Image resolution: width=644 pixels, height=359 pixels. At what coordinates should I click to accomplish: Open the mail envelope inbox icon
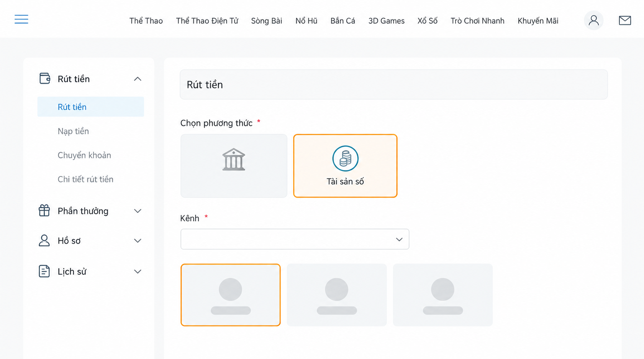(x=625, y=20)
